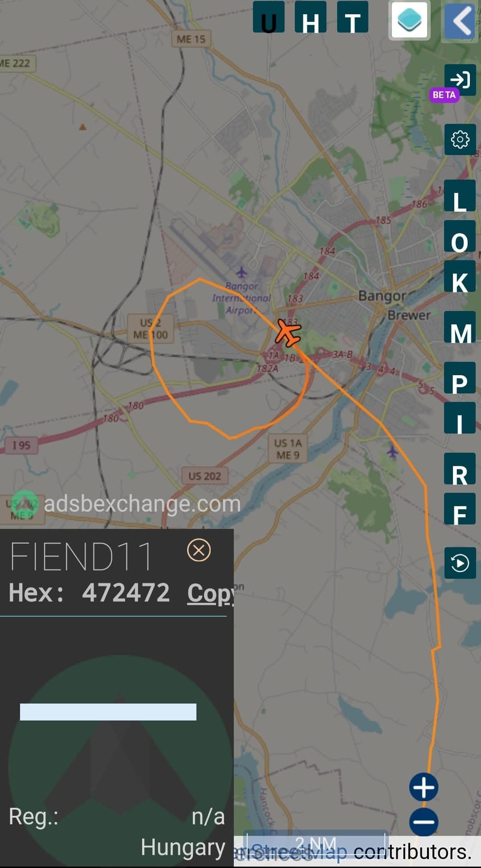This screenshot has height=868, width=481.
Task: Open settings gear icon
Action: click(460, 139)
